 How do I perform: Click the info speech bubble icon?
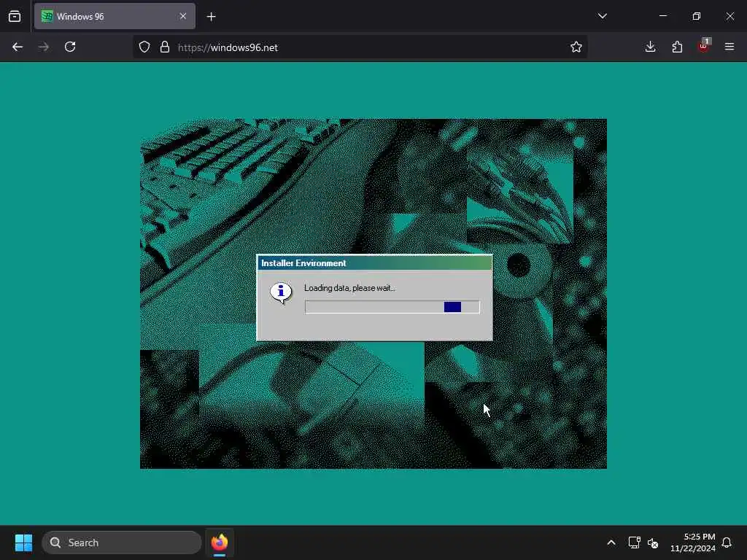point(281,292)
